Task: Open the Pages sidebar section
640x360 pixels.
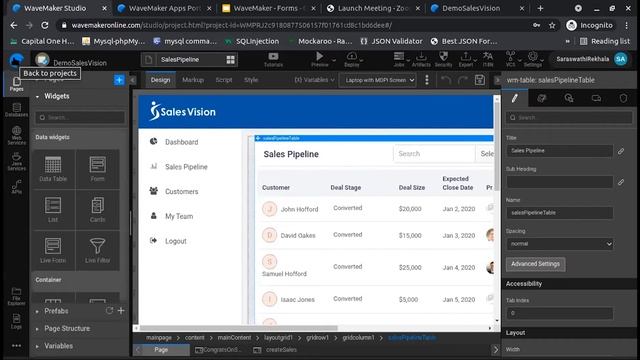Action: (16, 84)
